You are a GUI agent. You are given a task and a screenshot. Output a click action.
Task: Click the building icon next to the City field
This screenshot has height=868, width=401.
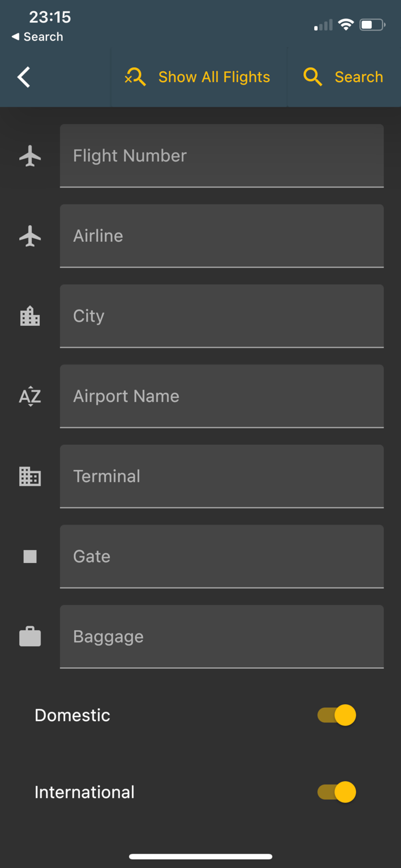pyautogui.click(x=30, y=316)
